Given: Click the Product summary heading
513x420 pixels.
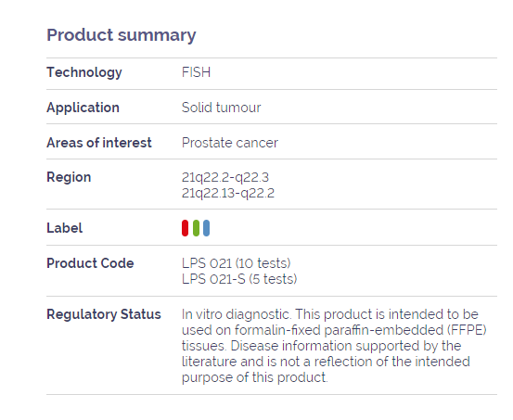Looking at the screenshot, I should point(121,35).
